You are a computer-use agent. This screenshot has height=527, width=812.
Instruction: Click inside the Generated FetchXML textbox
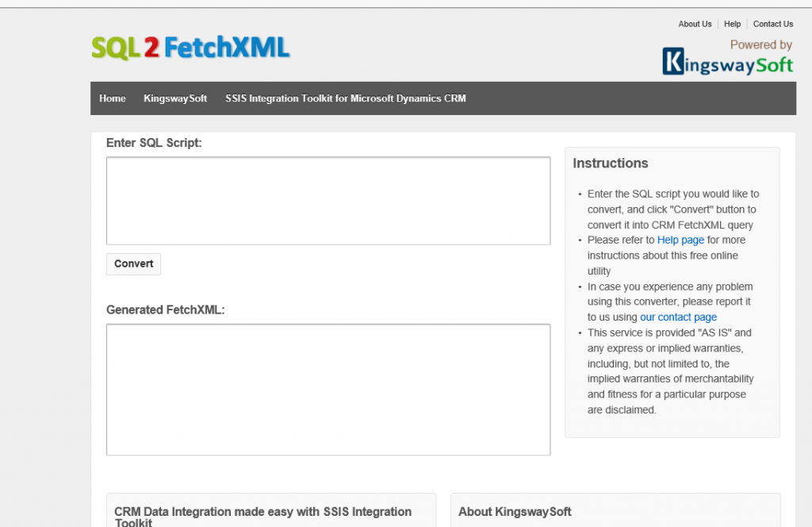tap(327, 388)
